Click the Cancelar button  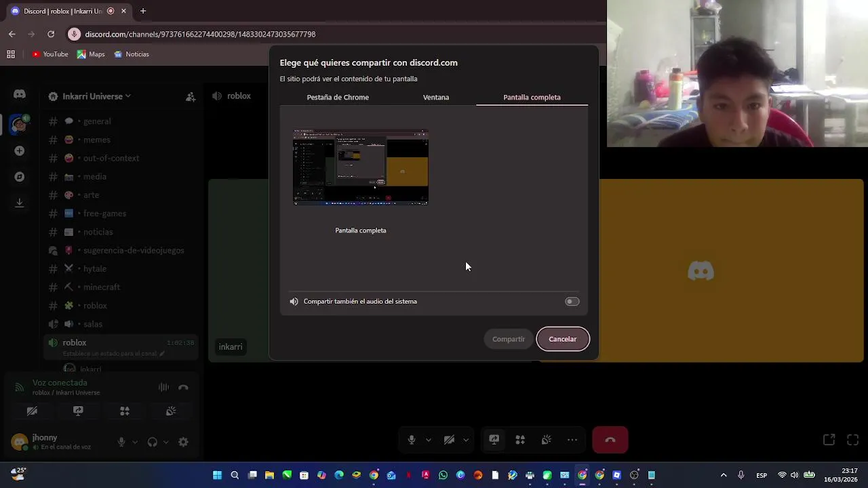[x=563, y=339]
